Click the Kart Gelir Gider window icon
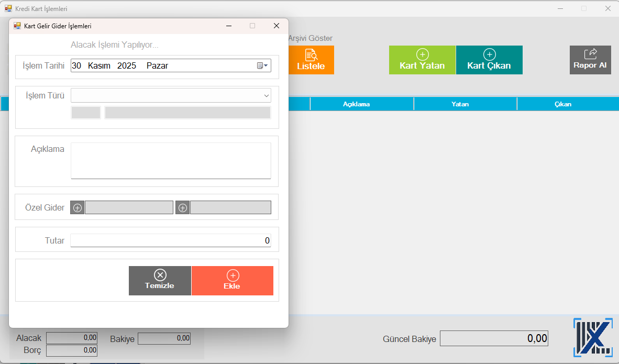This screenshot has height=364, width=619. click(x=17, y=26)
